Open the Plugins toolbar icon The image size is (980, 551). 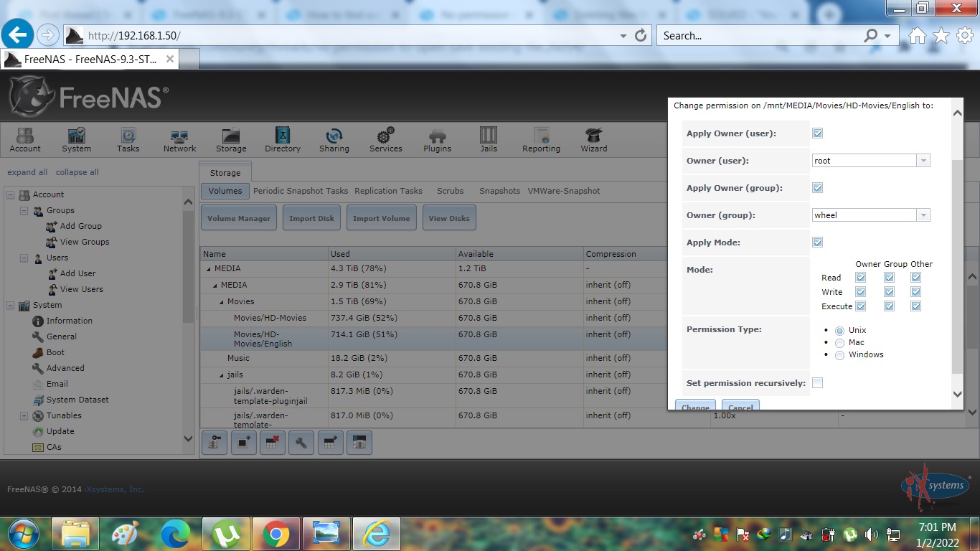(x=437, y=140)
